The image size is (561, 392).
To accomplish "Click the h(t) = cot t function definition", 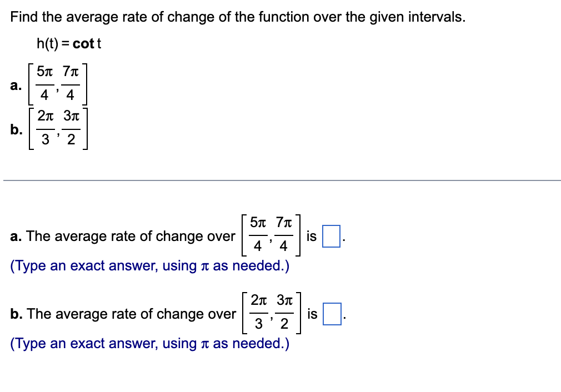I will (x=69, y=44).
